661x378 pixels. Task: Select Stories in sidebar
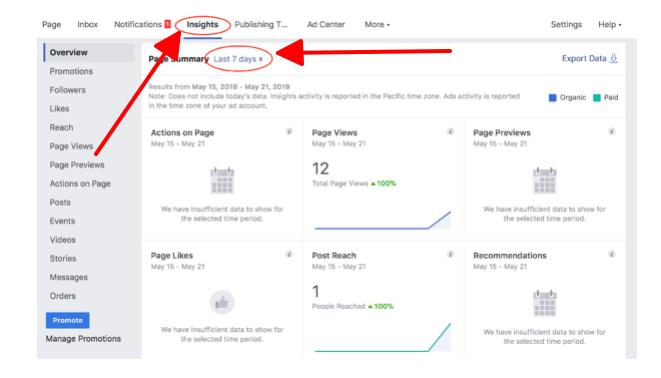click(63, 258)
